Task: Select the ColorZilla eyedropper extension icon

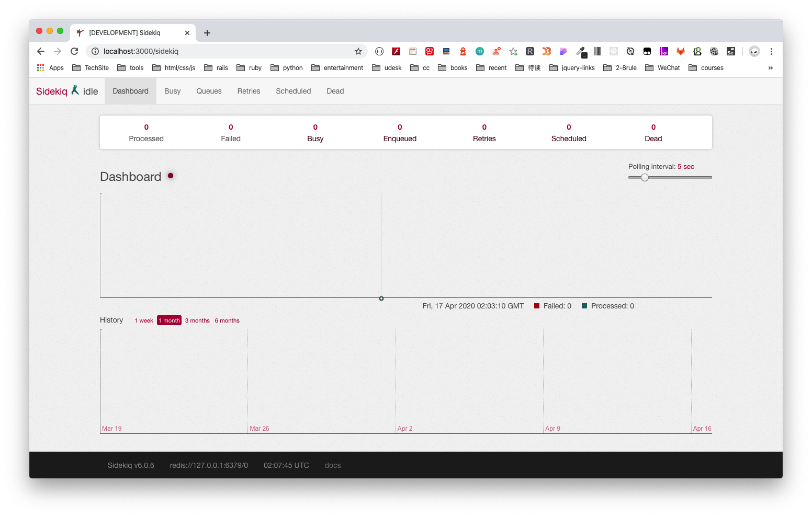Action: [x=581, y=51]
